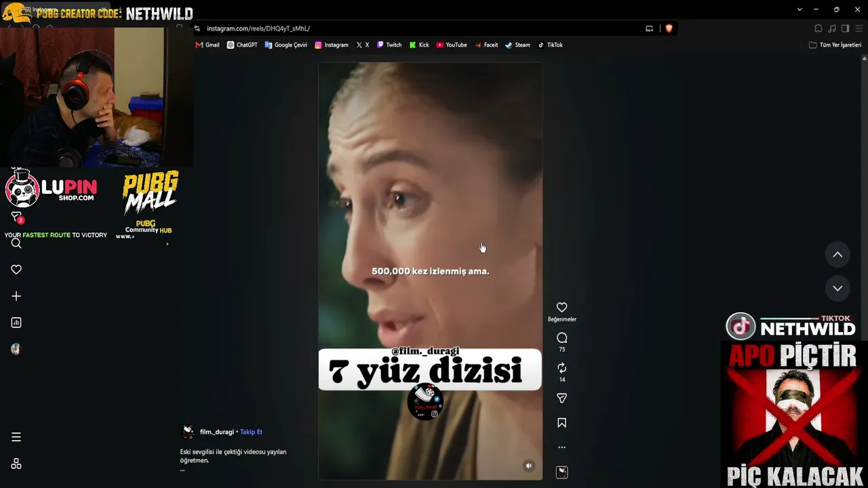868x488 pixels.
Task: Open site settings icon beside the URL
Action: point(197,28)
